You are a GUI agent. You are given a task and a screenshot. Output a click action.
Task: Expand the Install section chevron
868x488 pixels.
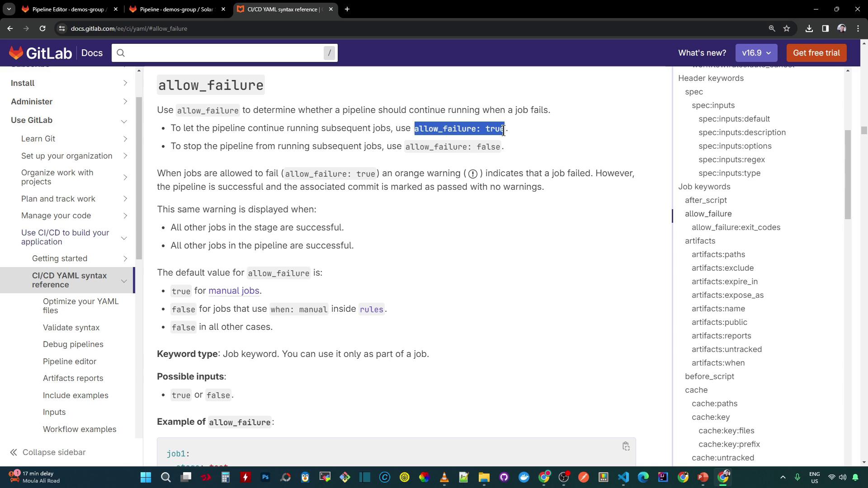(125, 83)
